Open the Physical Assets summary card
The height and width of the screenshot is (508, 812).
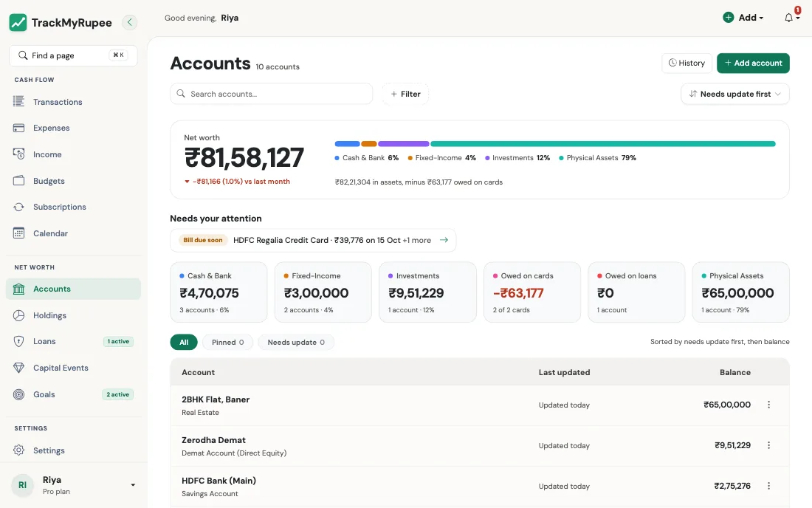(x=740, y=292)
